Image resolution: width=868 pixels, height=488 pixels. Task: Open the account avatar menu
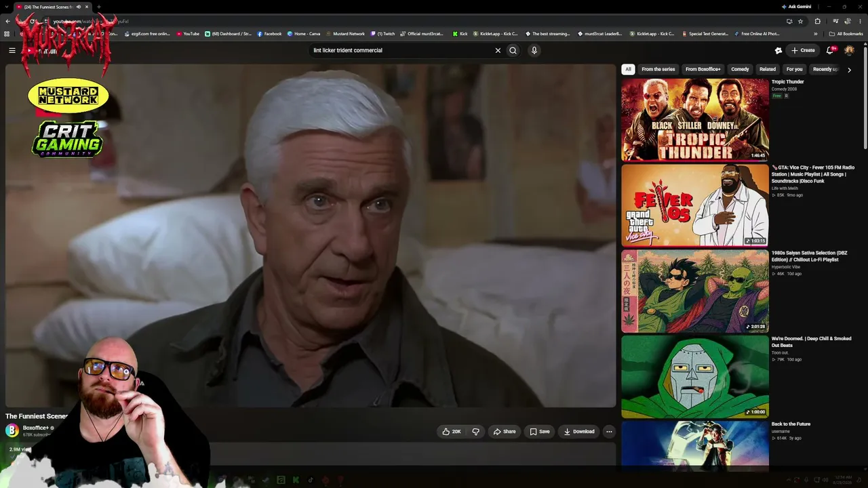tap(849, 50)
